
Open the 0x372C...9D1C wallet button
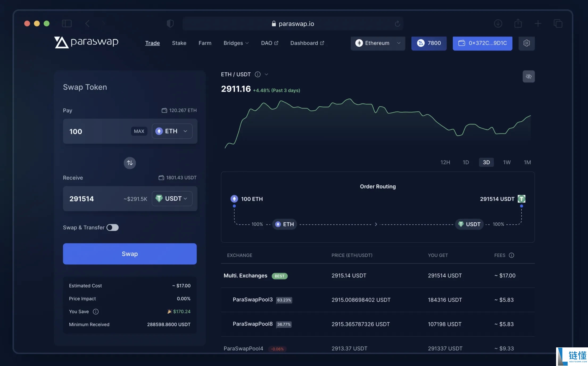[x=482, y=43]
